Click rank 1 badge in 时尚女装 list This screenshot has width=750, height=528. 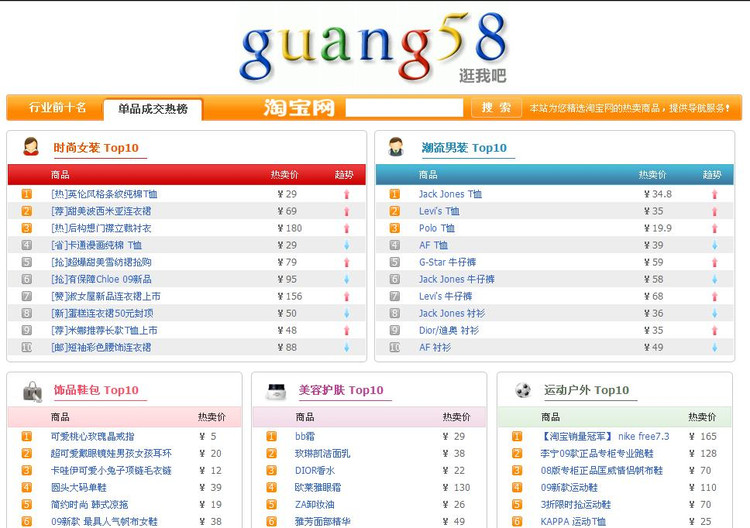tap(27, 194)
